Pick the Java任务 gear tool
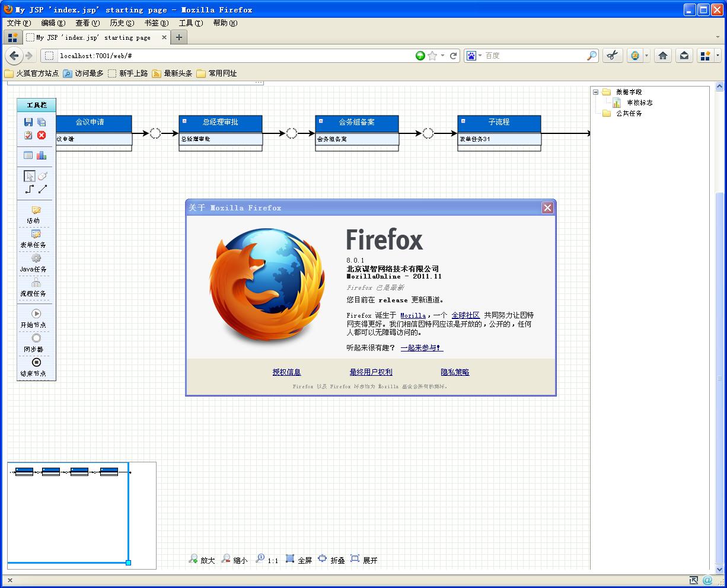This screenshot has width=727, height=588. coord(33,263)
